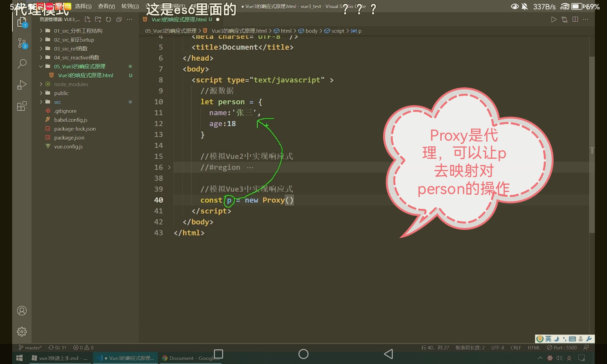Open the Manage settings gear
The width and height of the screenshot is (607, 364).
click(22, 332)
